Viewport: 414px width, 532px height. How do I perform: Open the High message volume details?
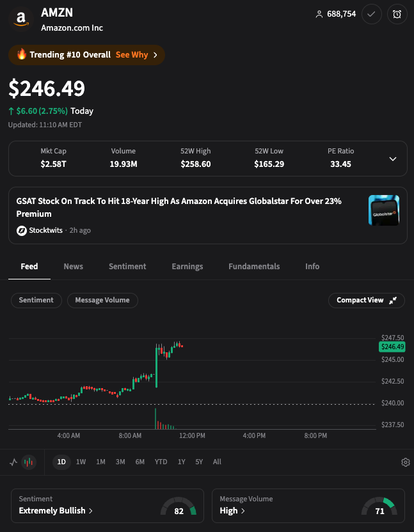232,511
